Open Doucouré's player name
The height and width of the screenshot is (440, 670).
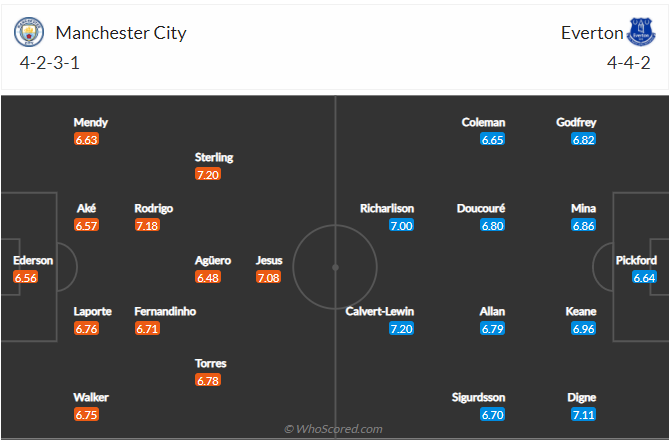pyautogui.click(x=481, y=208)
